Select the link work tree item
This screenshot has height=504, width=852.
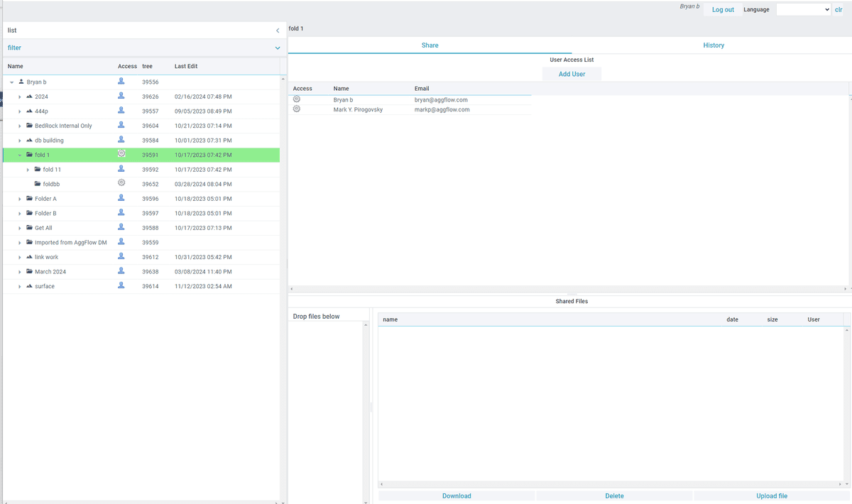tap(46, 257)
